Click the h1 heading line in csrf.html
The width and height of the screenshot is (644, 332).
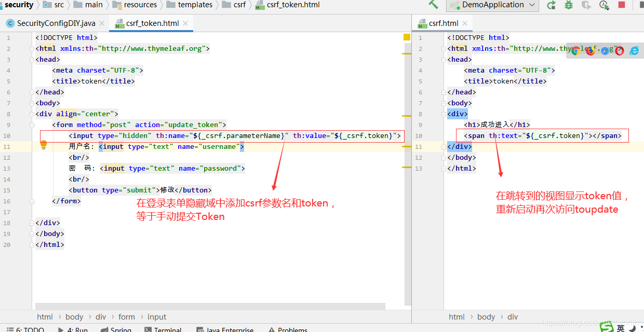(x=497, y=125)
